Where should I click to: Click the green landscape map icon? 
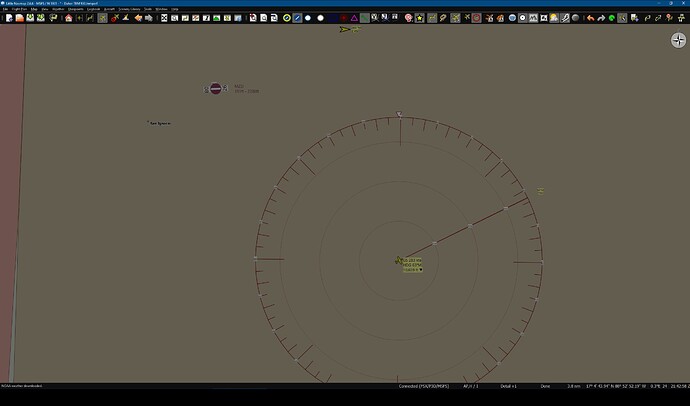coord(217,18)
